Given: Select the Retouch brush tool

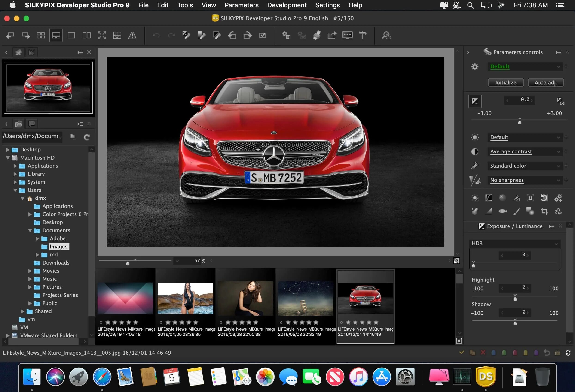Looking at the screenshot, I should [x=517, y=211].
